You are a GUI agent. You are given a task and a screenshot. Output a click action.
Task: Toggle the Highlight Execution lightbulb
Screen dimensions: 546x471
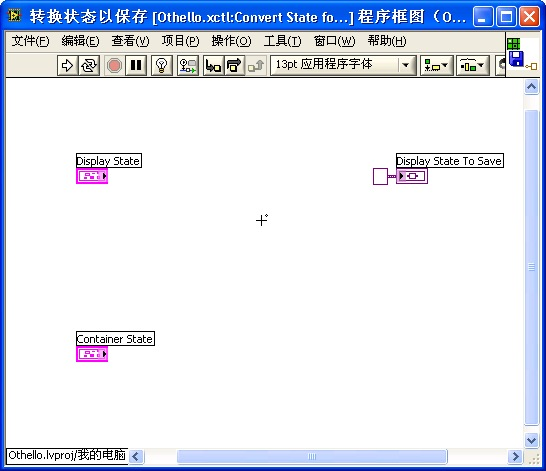tap(162, 65)
